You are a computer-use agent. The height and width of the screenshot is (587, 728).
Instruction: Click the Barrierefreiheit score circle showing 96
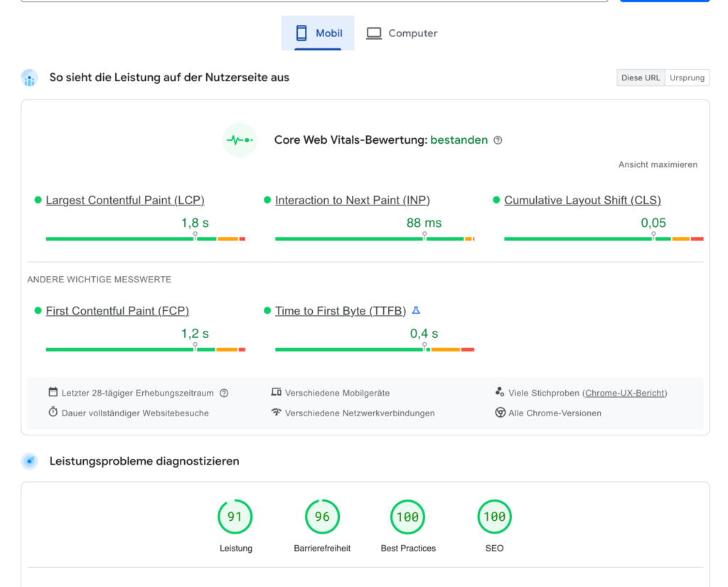coord(322,517)
